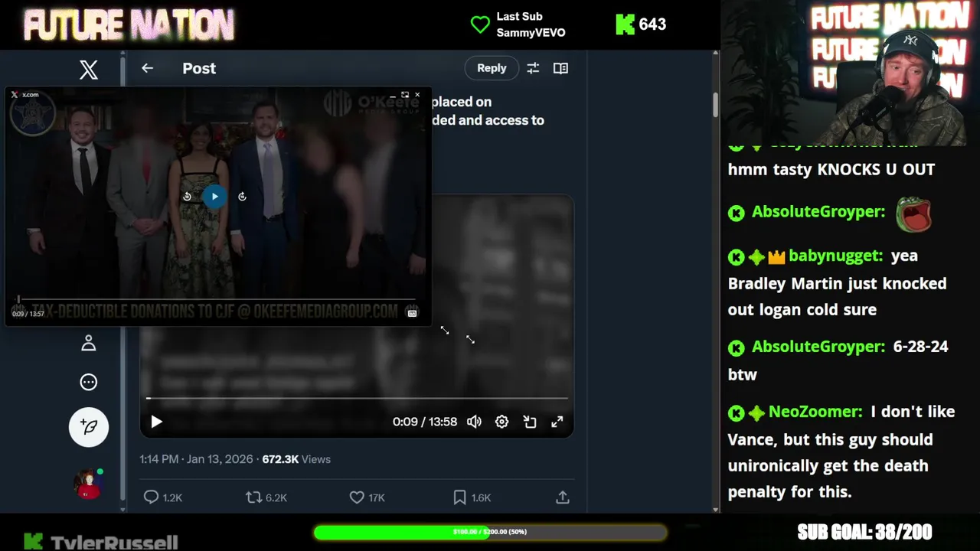Image resolution: width=980 pixels, height=551 pixels.
Task: Click the TylerRussell name at the bottom
Action: [x=114, y=543]
